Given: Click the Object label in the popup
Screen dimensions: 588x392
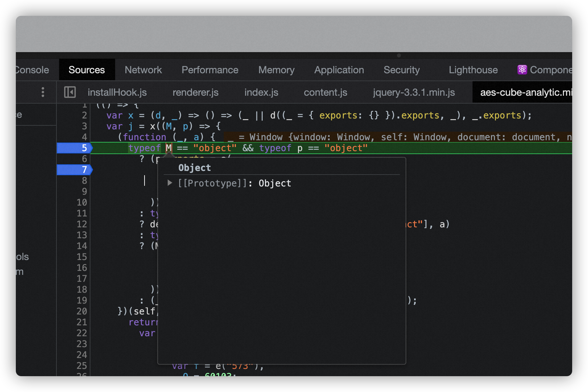Looking at the screenshot, I should (x=194, y=168).
